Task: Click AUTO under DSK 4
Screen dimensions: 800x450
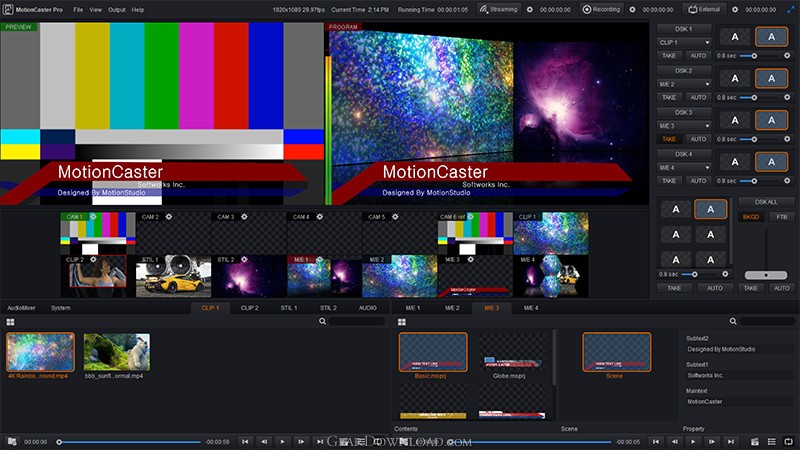Action: coord(698,181)
